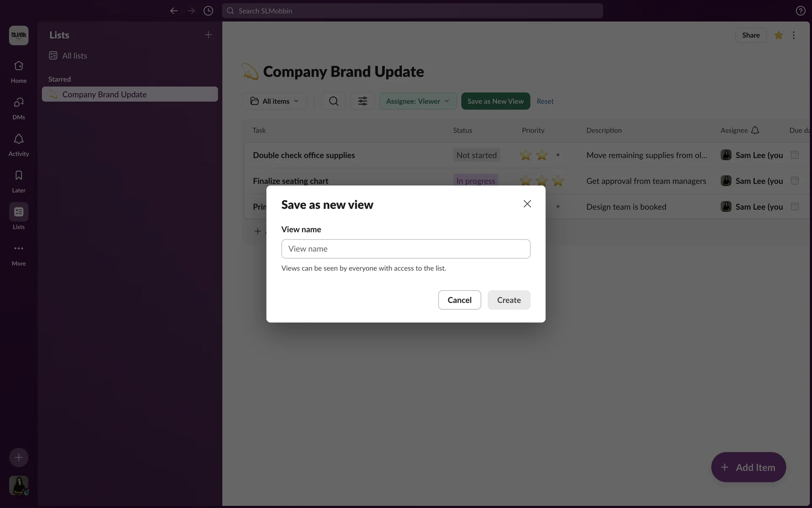
Task: Select All lists in the sidebar
Action: point(74,56)
